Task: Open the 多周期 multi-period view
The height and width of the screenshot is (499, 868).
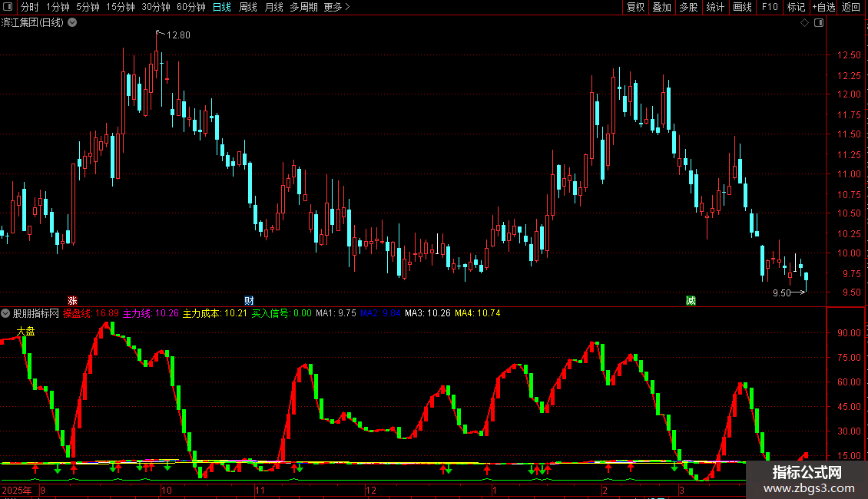Action: [x=303, y=7]
